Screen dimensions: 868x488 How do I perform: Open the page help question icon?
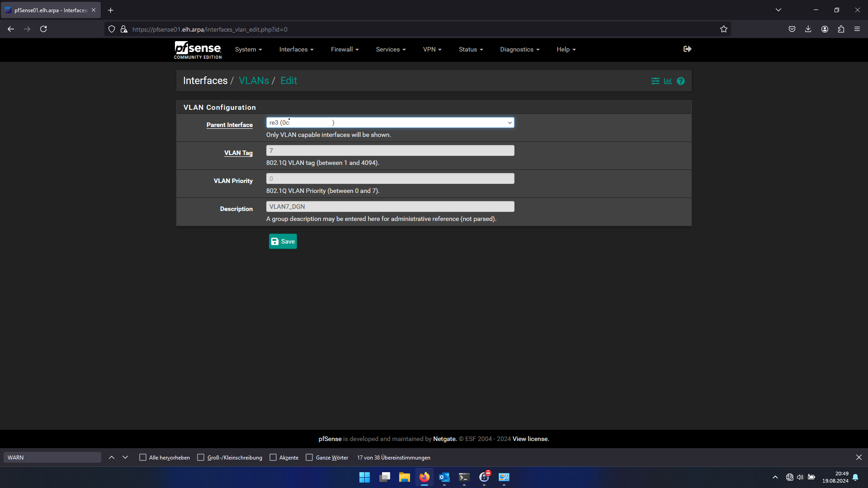(681, 81)
